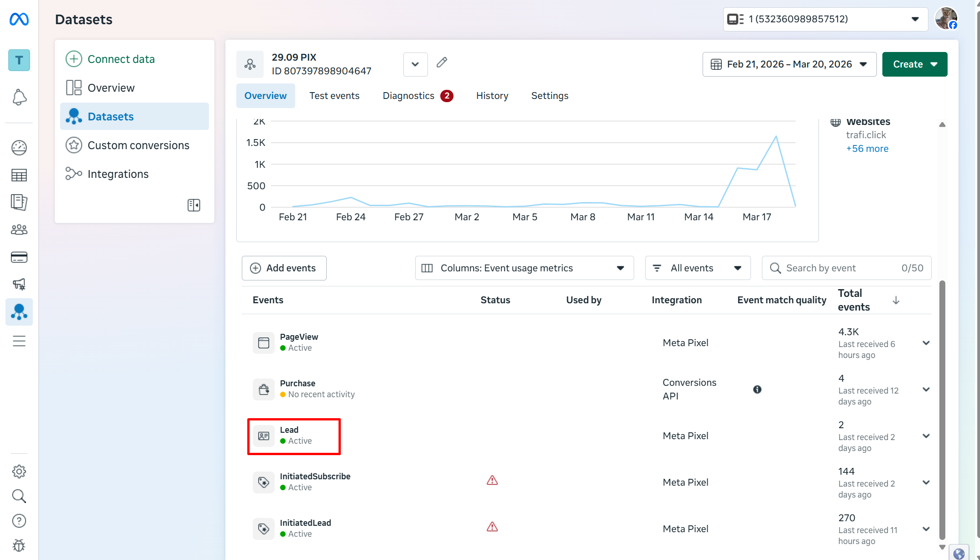Open the all tools hamburger menu

coord(19,341)
